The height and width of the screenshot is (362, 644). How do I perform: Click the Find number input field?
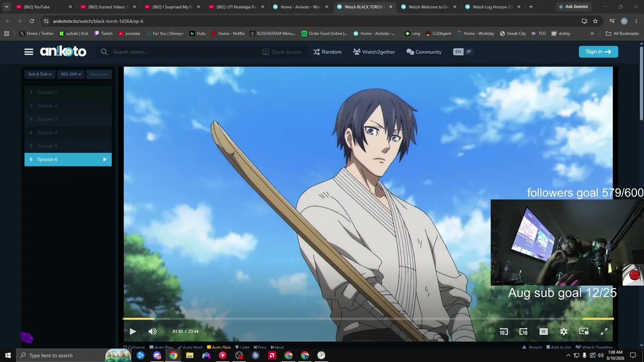pos(99,74)
